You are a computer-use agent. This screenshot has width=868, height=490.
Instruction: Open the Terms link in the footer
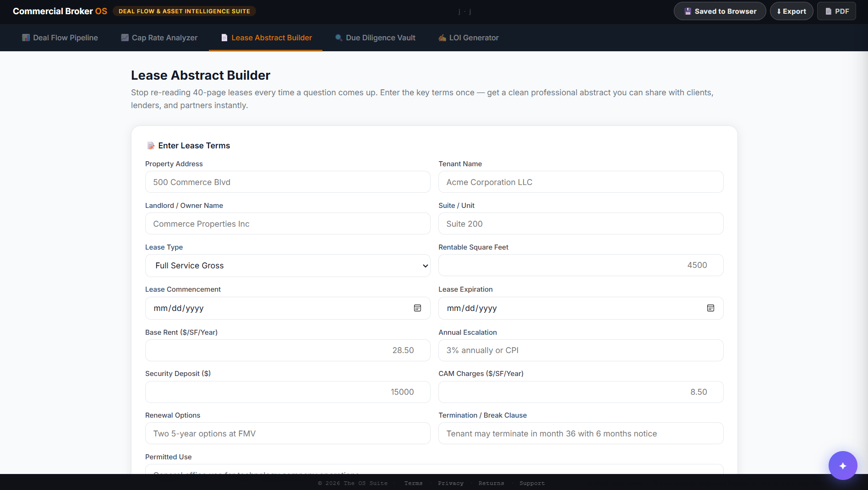coord(413,483)
